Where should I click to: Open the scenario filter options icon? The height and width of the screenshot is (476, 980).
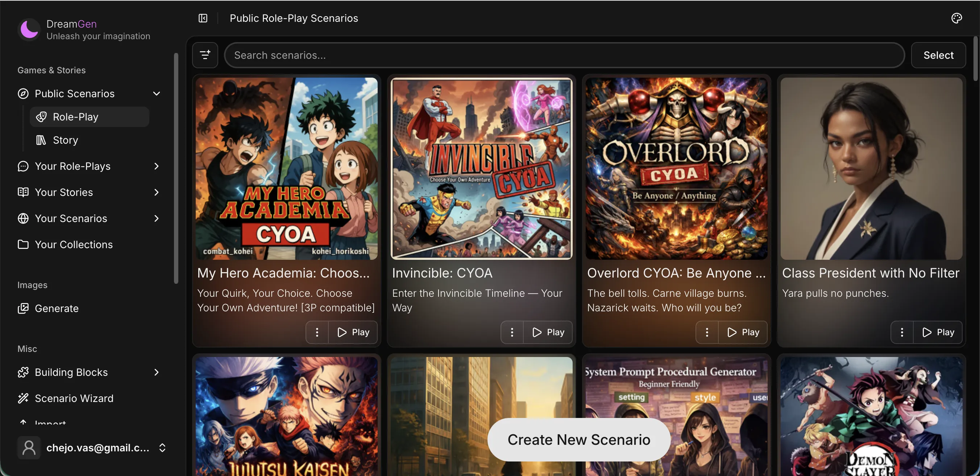[x=205, y=55]
